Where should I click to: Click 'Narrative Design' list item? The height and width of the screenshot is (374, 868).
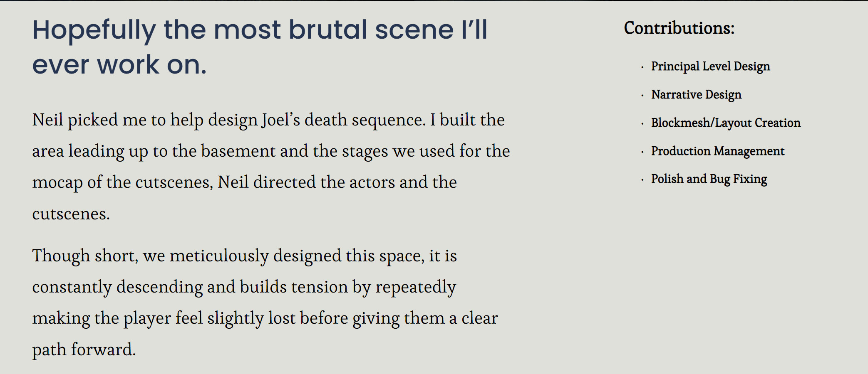pyautogui.click(x=696, y=95)
